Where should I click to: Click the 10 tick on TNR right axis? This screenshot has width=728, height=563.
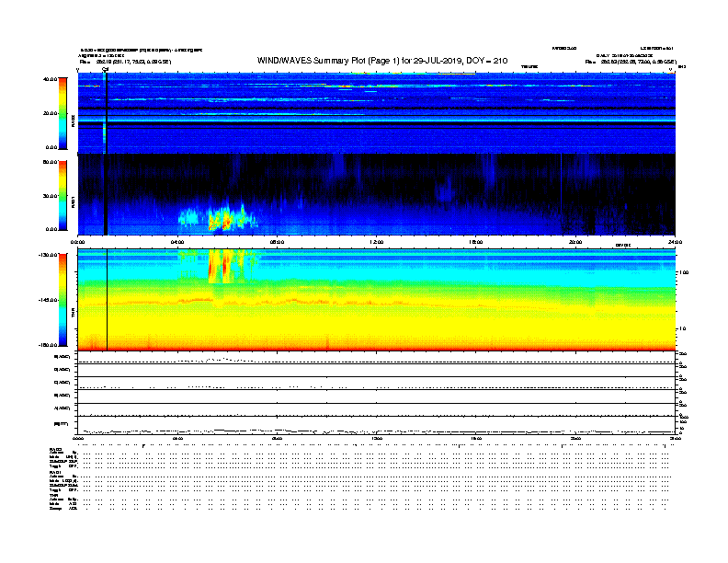point(683,329)
